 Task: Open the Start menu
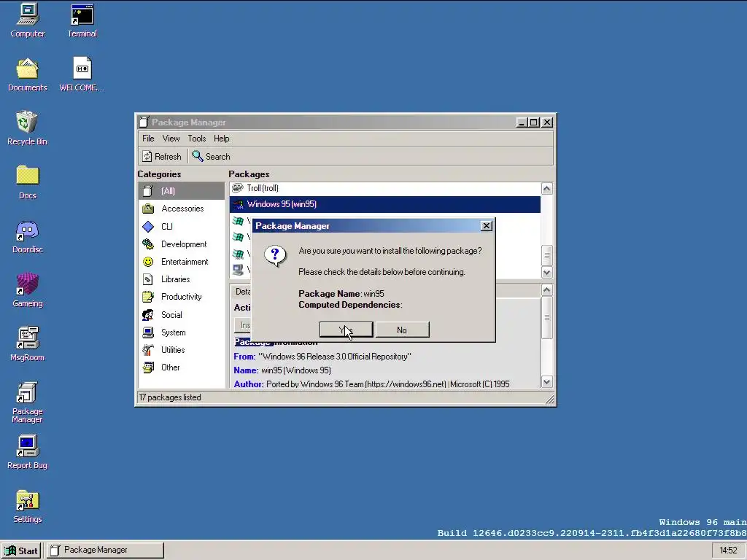21,551
